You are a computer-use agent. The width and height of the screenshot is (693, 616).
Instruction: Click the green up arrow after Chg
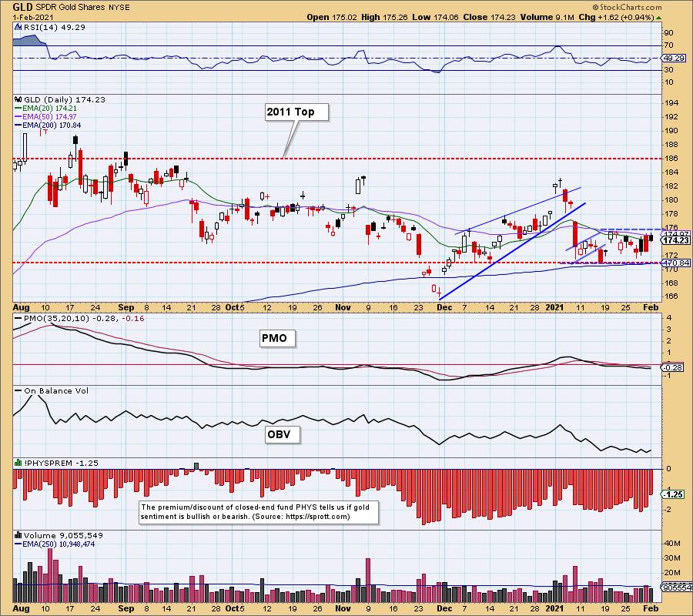[658, 18]
